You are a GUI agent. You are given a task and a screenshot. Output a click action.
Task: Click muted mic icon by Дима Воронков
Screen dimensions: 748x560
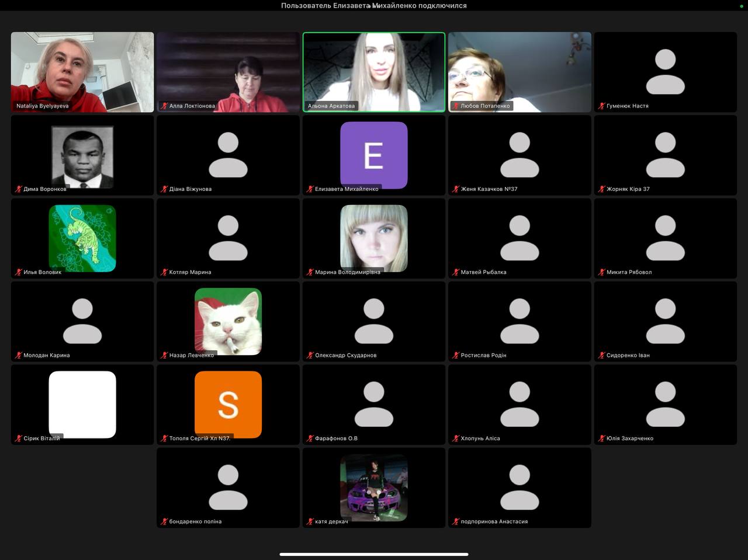[x=18, y=189]
